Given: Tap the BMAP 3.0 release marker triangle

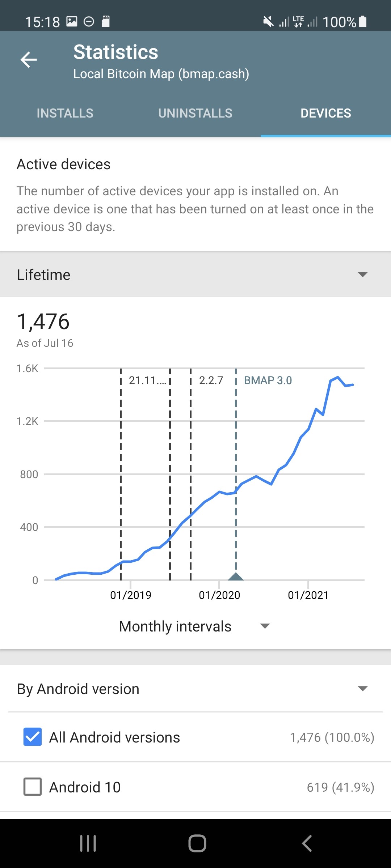Looking at the screenshot, I should (236, 576).
